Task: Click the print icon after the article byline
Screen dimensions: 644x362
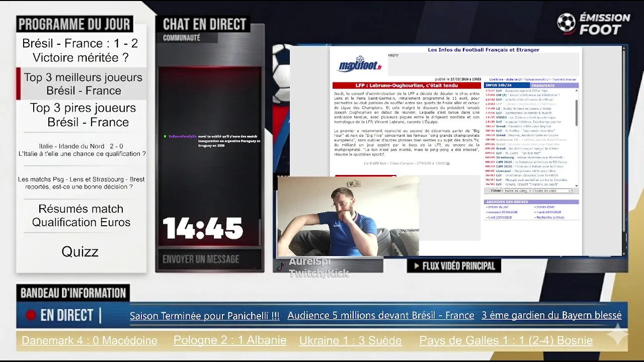Action: 448,163
